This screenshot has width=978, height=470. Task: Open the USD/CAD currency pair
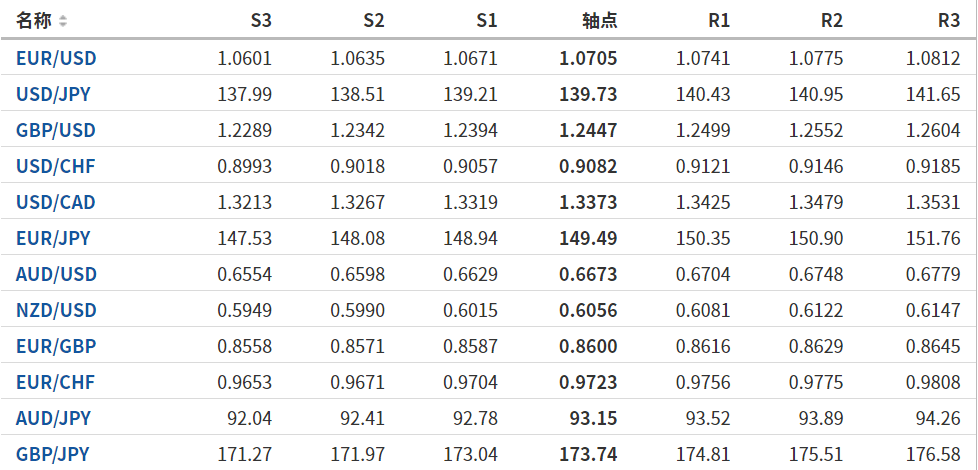56,203
